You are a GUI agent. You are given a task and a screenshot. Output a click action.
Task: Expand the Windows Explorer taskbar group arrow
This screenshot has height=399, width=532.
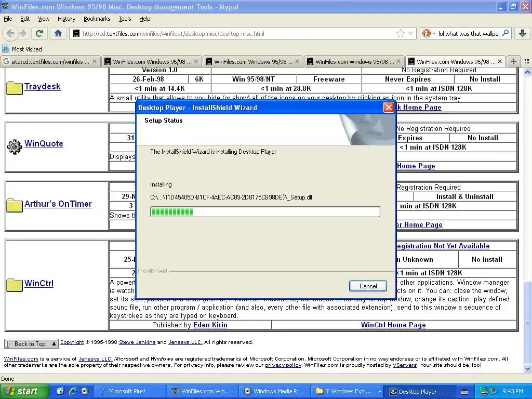(x=380, y=392)
